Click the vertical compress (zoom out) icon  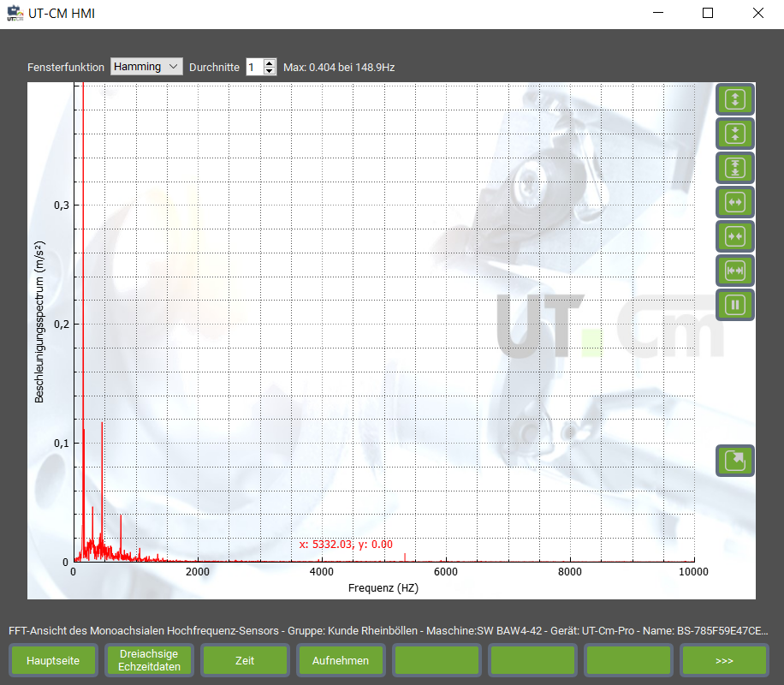tap(735, 134)
